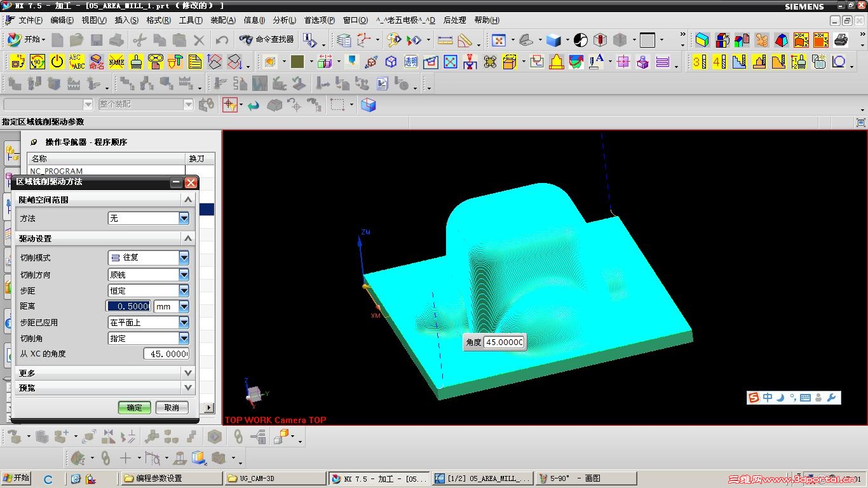Click the yellow 90 rotate icon
This screenshot has height=488, width=868.
click(37, 62)
